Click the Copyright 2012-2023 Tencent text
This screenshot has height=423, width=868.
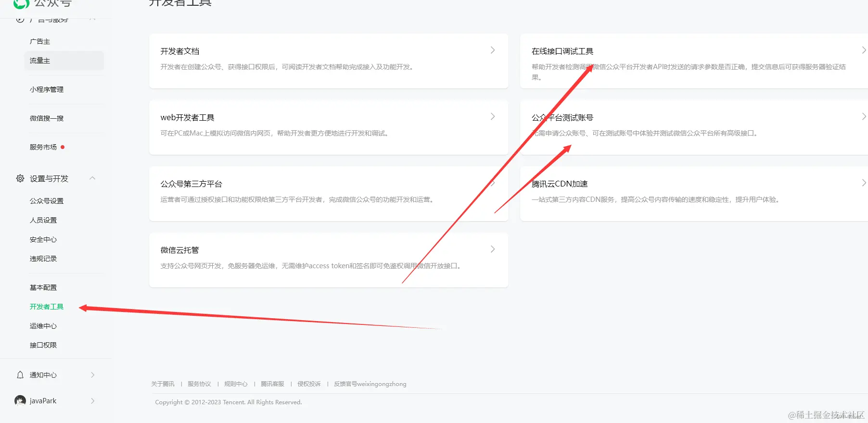(x=229, y=402)
